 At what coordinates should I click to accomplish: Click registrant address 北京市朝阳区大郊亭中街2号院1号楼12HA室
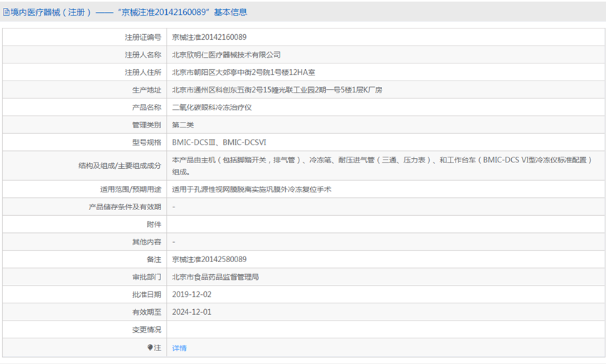[x=244, y=72]
